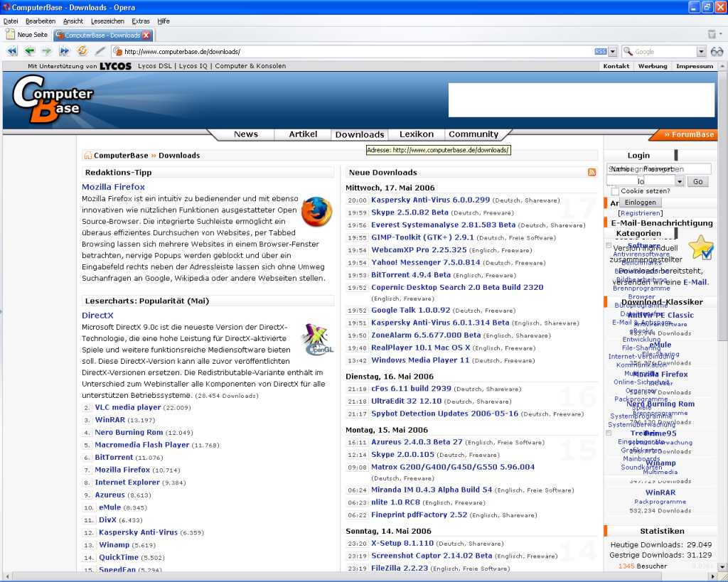Viewport: 728px width, 582px height.
Task: Open the Werbung link
Action: pyautogui.click(x=653, y=66)
